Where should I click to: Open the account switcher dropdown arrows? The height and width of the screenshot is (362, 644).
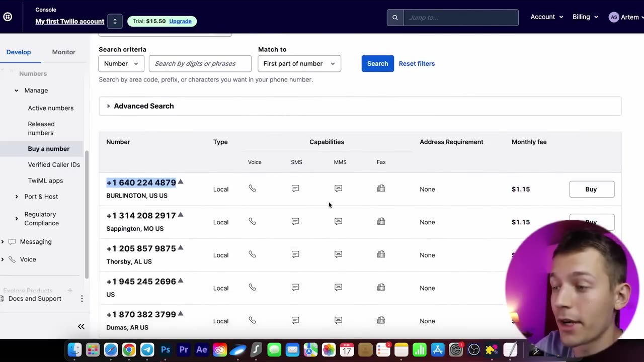[x=115, y=21]
